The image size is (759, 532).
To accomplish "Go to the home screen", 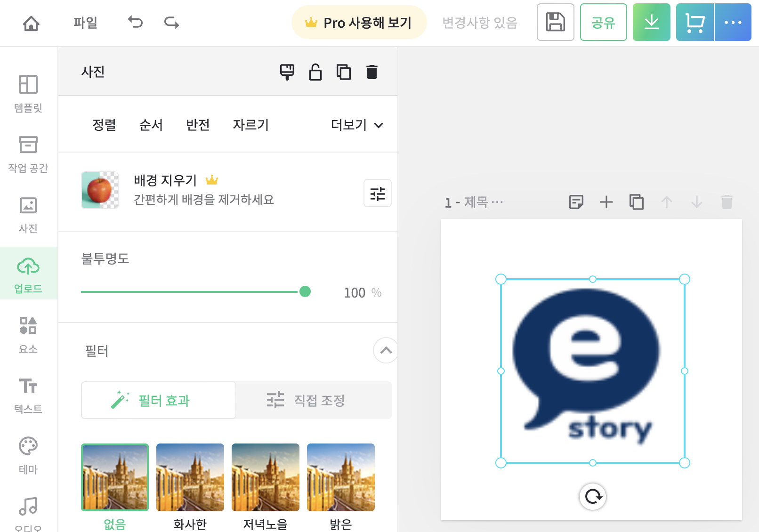I will click(30, 22).
